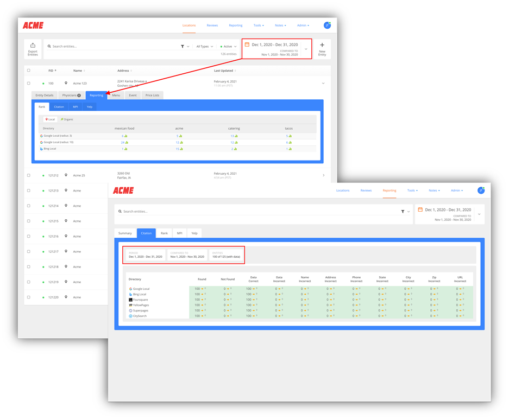This screenshot has height=420, width=509.
Task: Sort by the Last Updated column header
Action: [225, 71]
